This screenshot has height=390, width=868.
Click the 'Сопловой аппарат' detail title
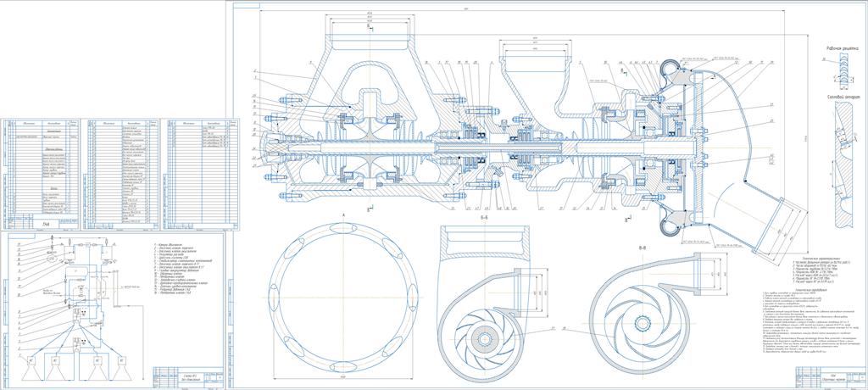point(842,97)
